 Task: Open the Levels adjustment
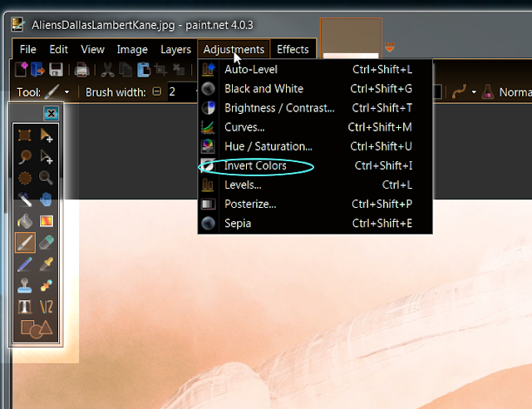(x=315, y=185)
